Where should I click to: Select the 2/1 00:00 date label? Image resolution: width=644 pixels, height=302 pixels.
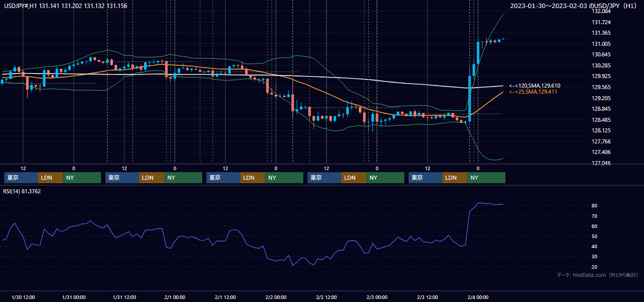click(x=174, y=297)
